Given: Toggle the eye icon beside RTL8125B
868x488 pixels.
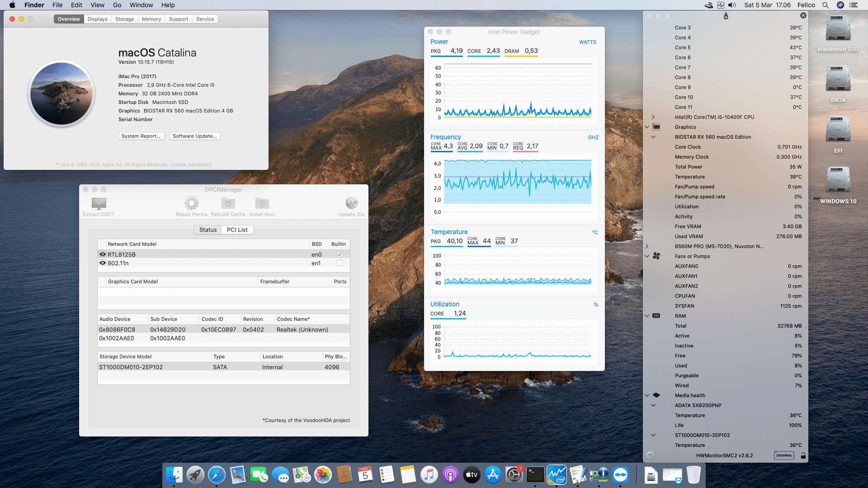Looking at the screenshot, I should pyautogui.click(x=103, y=254).
